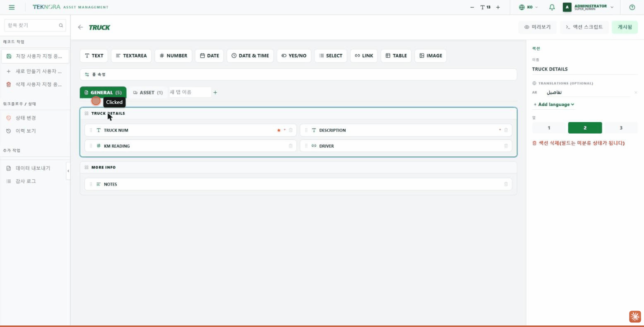Image resolution: width=644 pixels, height=327 pixels.
Task: Switch to the GENERAL tab
Action: 103,92
